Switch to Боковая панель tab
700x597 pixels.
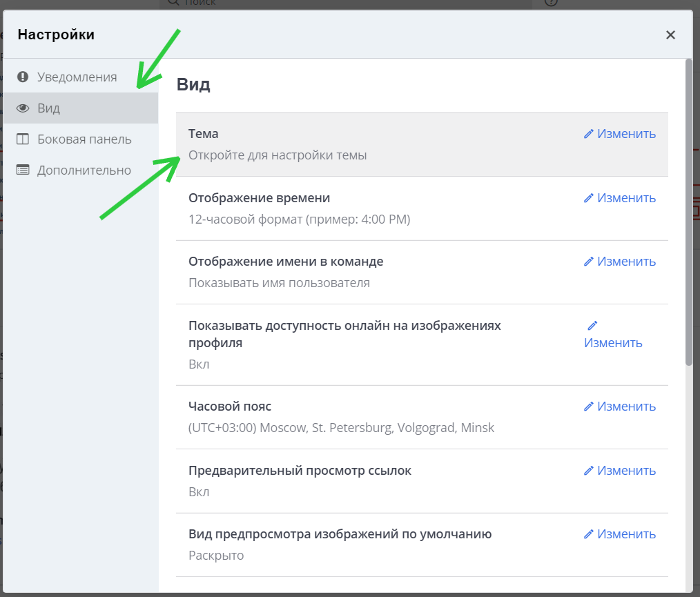84,139
